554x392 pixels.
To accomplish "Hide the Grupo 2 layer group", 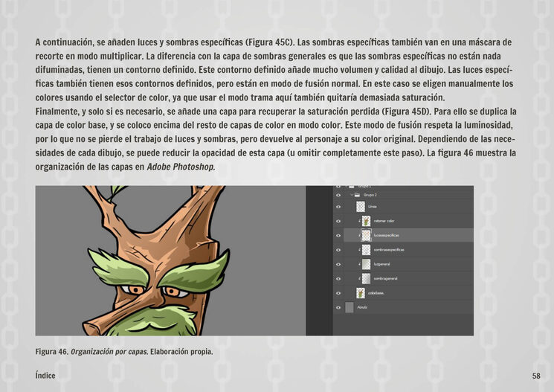I will click(x=338, y=196).
